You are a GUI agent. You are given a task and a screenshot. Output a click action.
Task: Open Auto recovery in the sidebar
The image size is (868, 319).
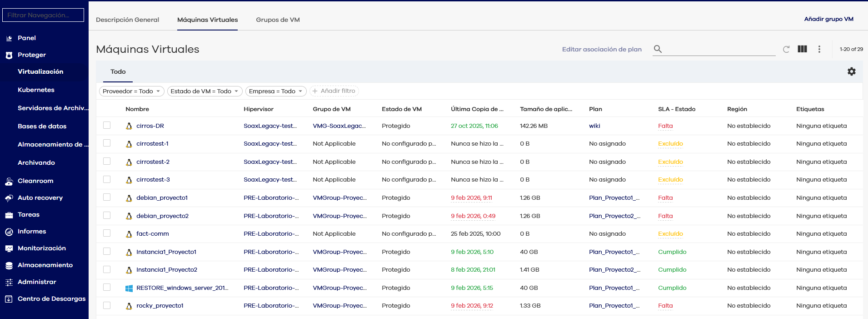[x=40, y=197]
